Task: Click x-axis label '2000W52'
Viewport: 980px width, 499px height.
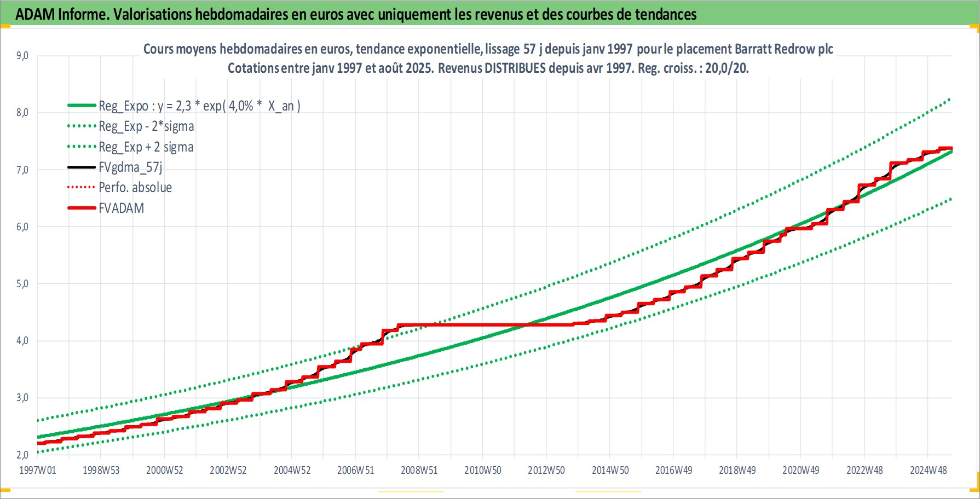Action: (x=165, y=470)
